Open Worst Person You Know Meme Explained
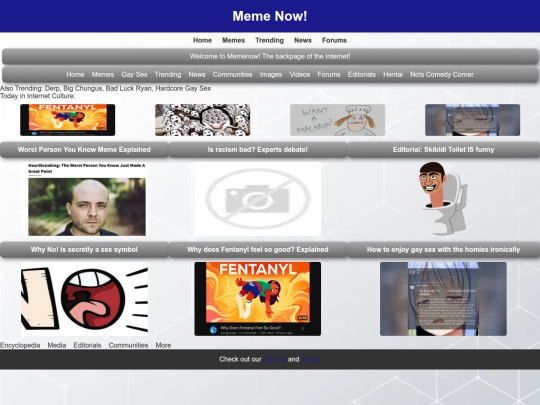This screenshot has height=405, width=540. (84, 149)
